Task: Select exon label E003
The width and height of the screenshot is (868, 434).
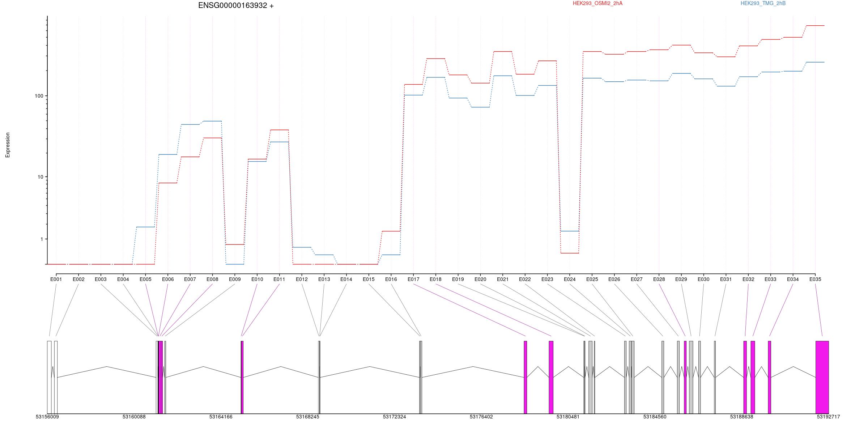Action: click(101, 279)
